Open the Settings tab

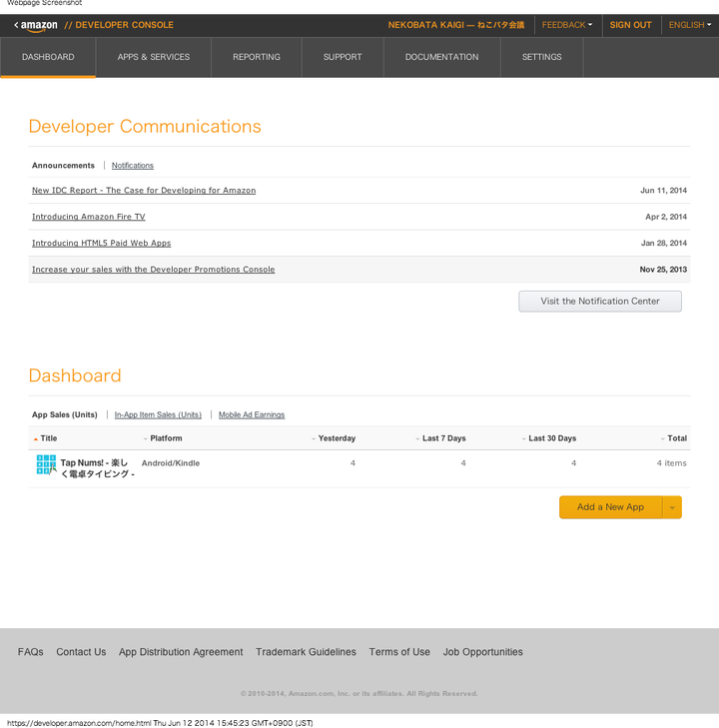541,57
